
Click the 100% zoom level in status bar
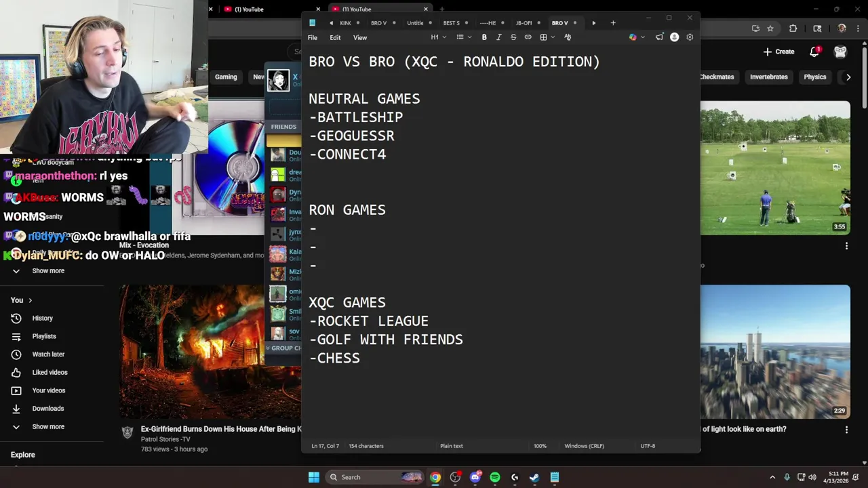[540, 446]
